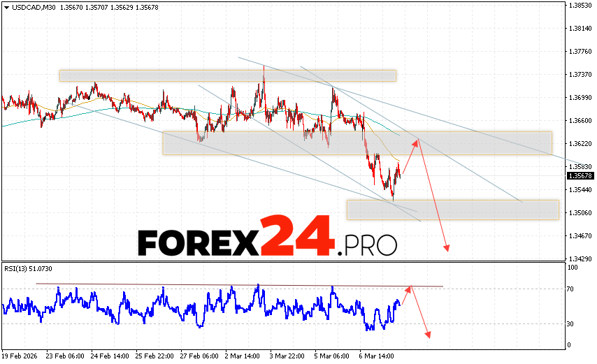Click the 1.38530 price axis label
Viewport: 597px width, 364px height.
[580, 6]
